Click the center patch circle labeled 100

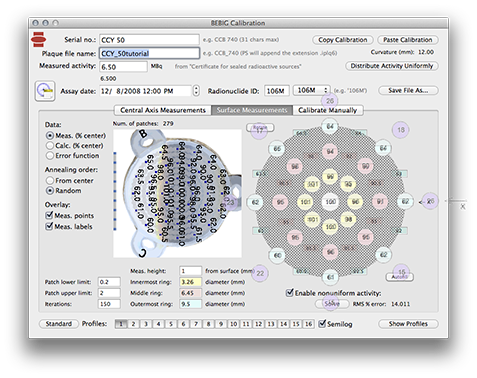point(330,202)
